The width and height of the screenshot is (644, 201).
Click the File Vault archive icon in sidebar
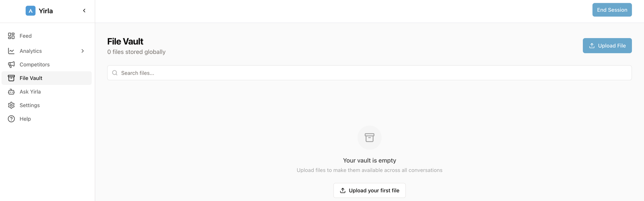point(11,78)
